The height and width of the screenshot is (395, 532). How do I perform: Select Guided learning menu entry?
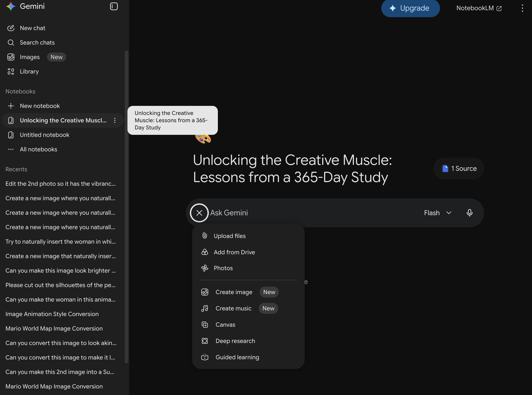[248, 357]
